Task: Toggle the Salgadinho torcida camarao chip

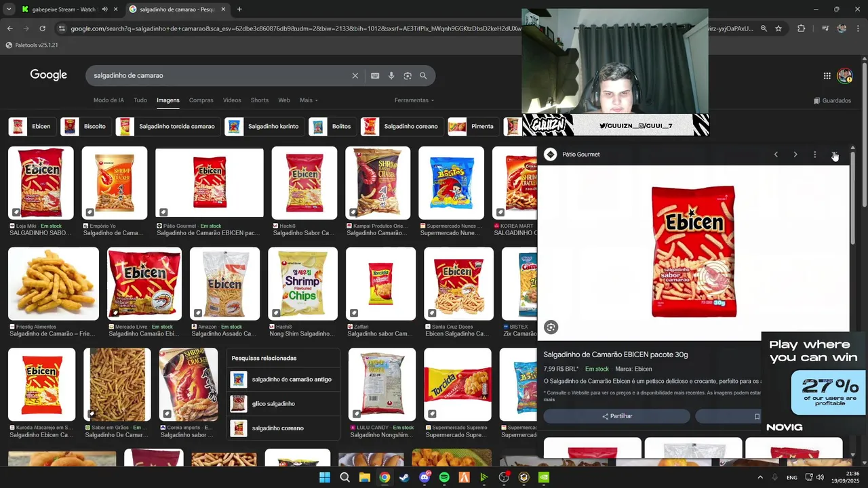Action: pos(167,127)
